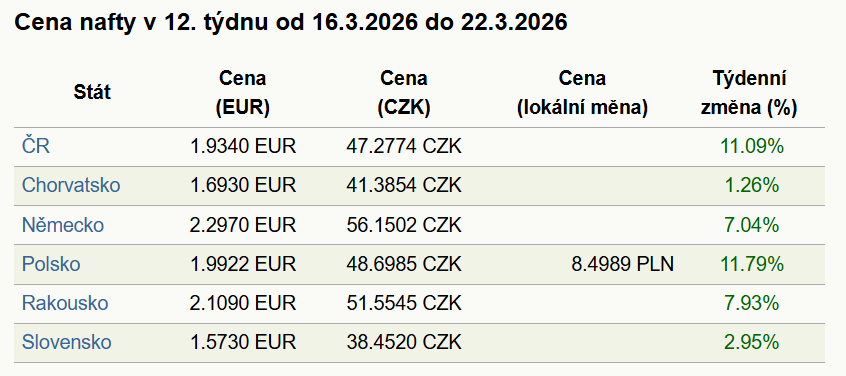Click the page heading Cena nafty
Image resolution: width=846 pixels, height=376 pixels.
[291, 22]
